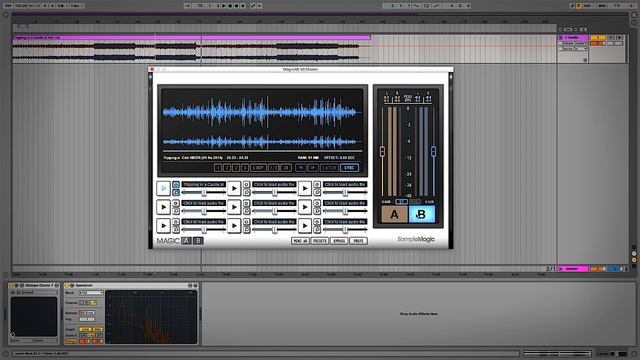Click the Spectrum device title bar
The image size is (640, 360).
(x=131, y=285)
